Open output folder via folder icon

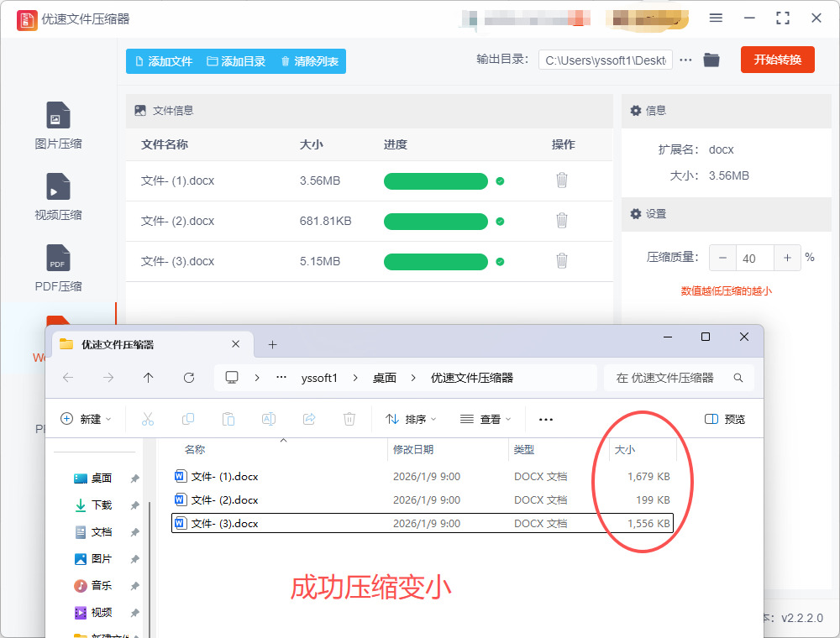pos(711,60)
